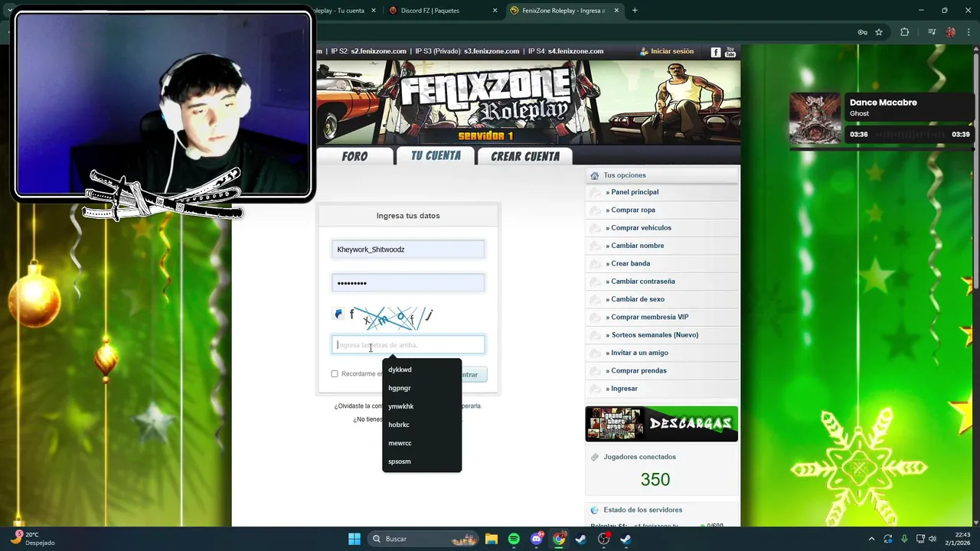The width and height of the screenshot is (980, 551).
Task: Click home icon beside Tus opciones
Action: click(x=594, y=175)
